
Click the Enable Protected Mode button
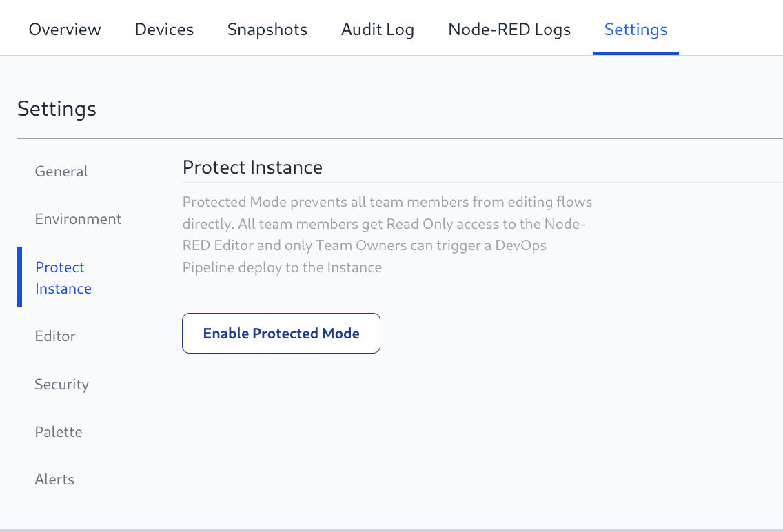(x=281, y=334)
